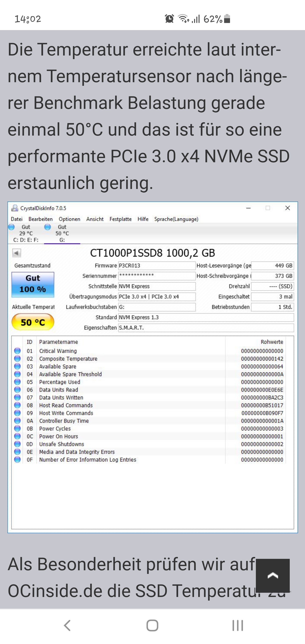
Task: Tap the Android back navigation icon
Action: 67,626
